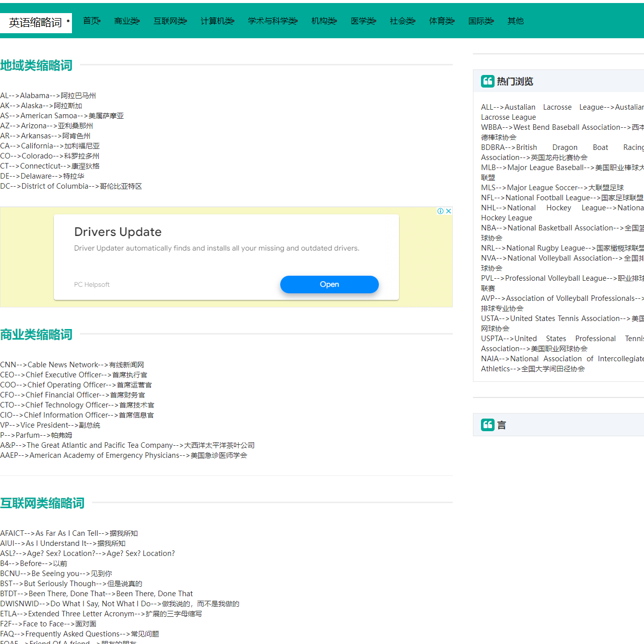The image size is (644, 644).
Task: Open the DC-->District of Columbia entry
Action: tap(71, 186)
